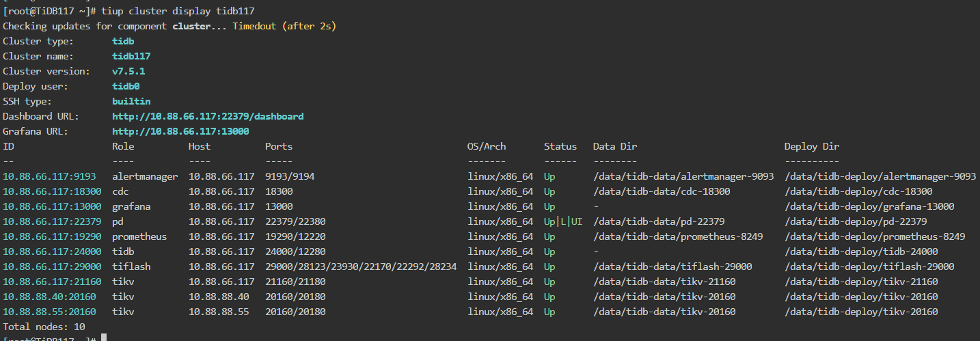Click data dir /data/tidb-data/tiflash-29000
Viewport: 980px width, 341px height.
click(x=672, y=267)
